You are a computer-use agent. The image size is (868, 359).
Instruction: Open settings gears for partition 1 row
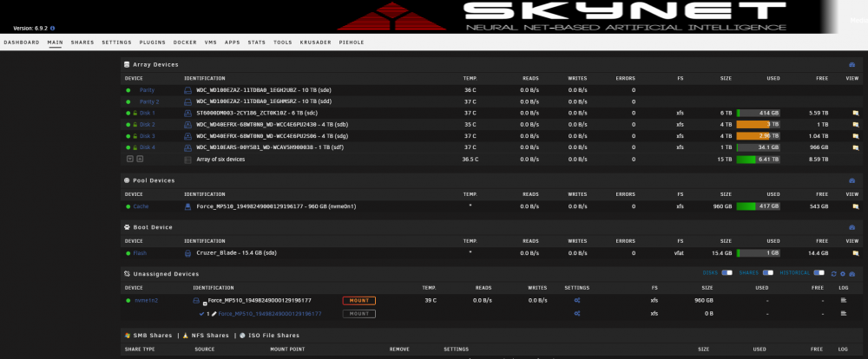pyautogui.click(x=577, y=314)
